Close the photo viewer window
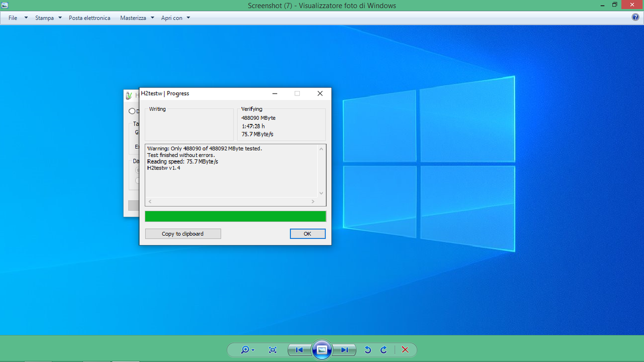Viewport: 644px width, 362px height. (x=632, y=5)
